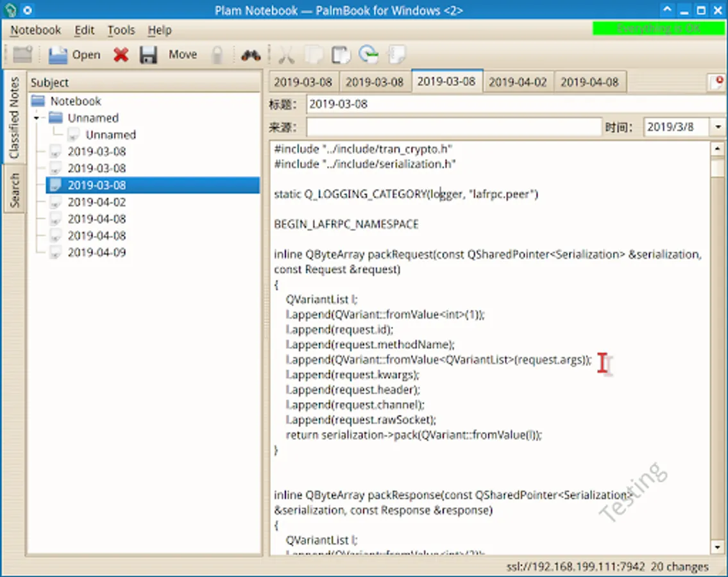Viewport: 728px width, 577px height.
Task: Click the l.append(request.methodName); code line
Action: click(x=370, y=344)
